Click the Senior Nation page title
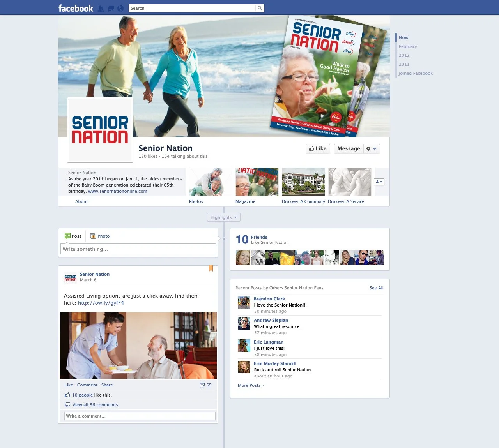This screenshot has height=448, width=499. point(165,148)
